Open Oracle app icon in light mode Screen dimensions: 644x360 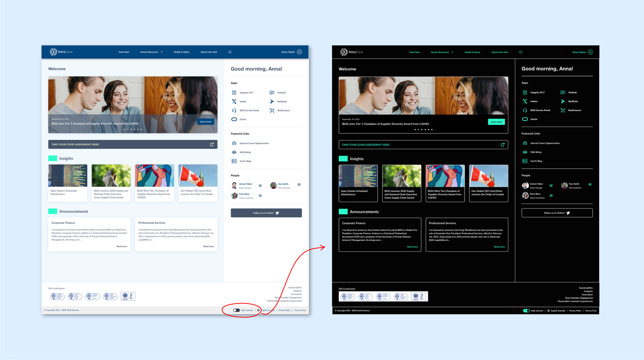tap(234, 119)
